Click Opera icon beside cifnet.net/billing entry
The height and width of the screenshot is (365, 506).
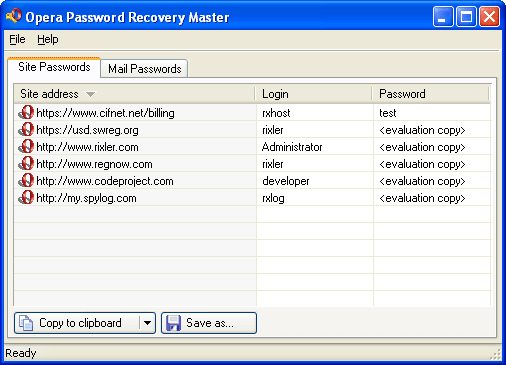(26, 112)
